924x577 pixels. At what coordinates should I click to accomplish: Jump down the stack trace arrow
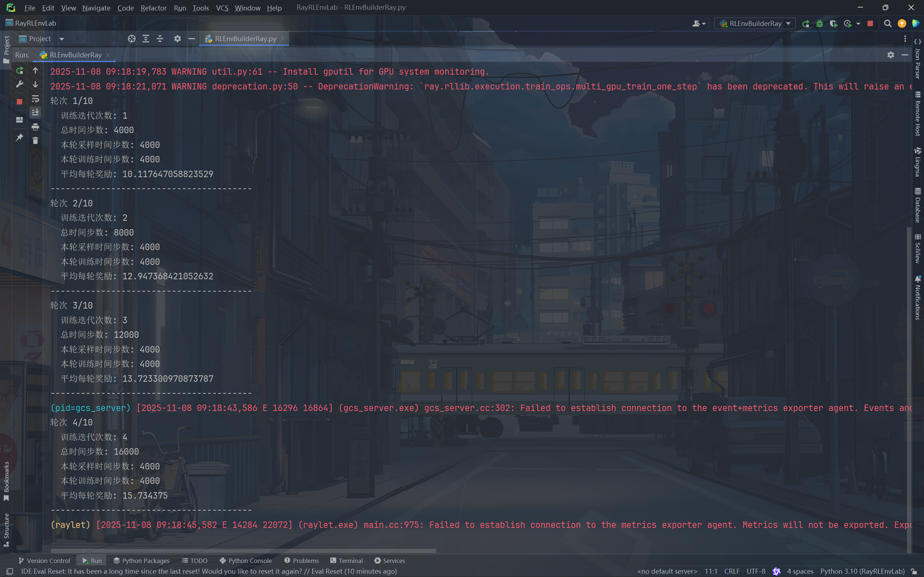pos(35,84)
